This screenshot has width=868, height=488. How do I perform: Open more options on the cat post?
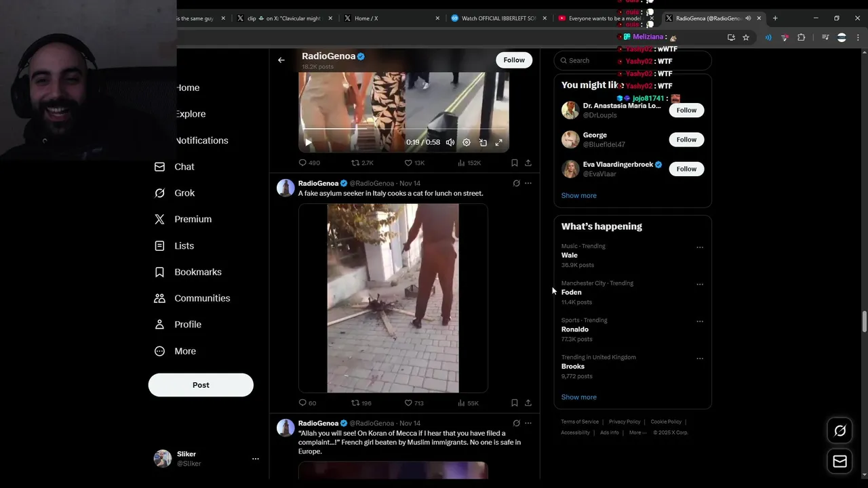click(x=528, y=184)
